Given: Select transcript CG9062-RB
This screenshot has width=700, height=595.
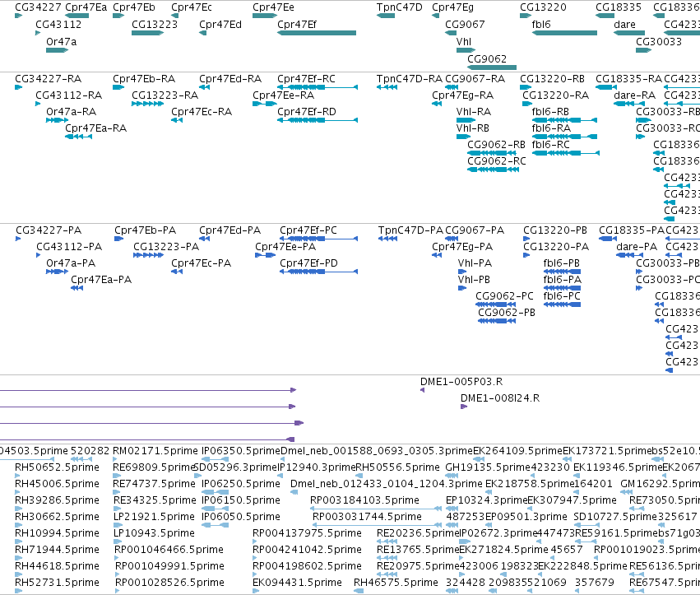Looking at the screenshot, I should click(x=494, y=153).
